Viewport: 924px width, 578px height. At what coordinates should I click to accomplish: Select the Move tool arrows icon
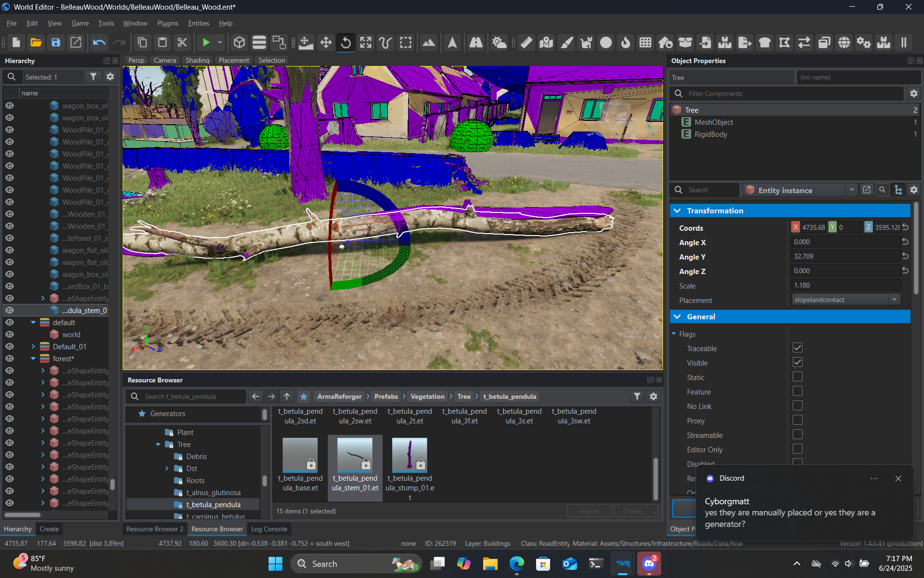(326, 42)
